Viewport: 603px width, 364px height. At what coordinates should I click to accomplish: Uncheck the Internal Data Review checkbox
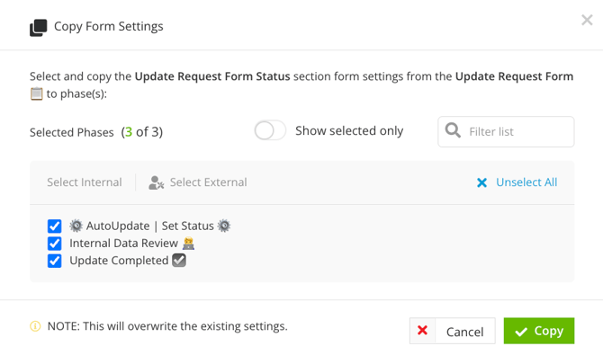[x=55, y=244]
